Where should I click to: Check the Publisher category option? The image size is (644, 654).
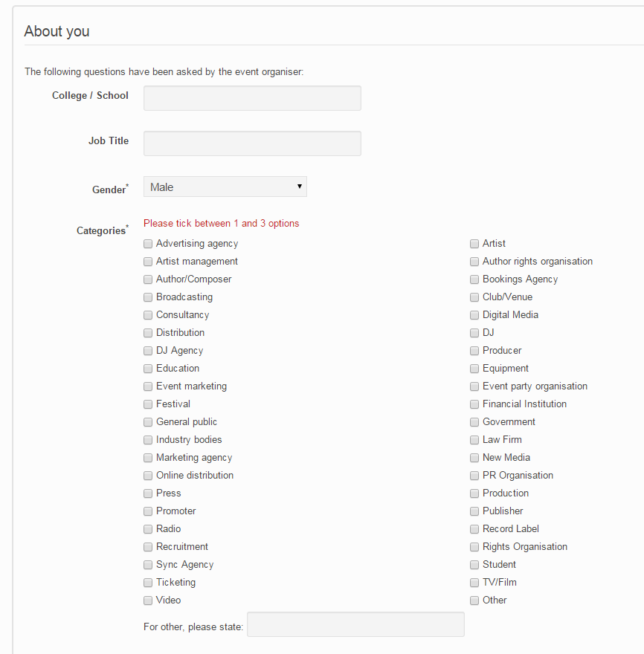474,511
